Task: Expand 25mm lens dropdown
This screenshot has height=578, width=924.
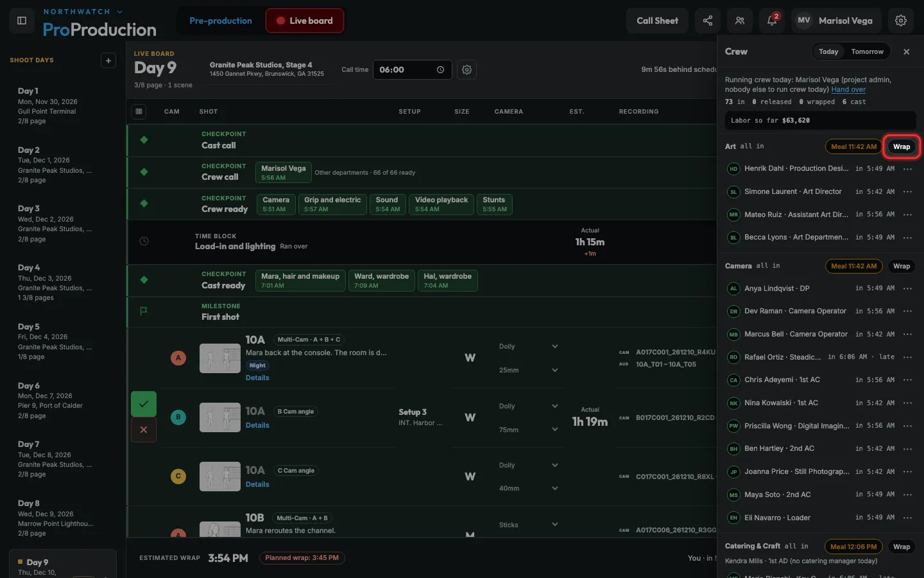Action: point(529,371)
